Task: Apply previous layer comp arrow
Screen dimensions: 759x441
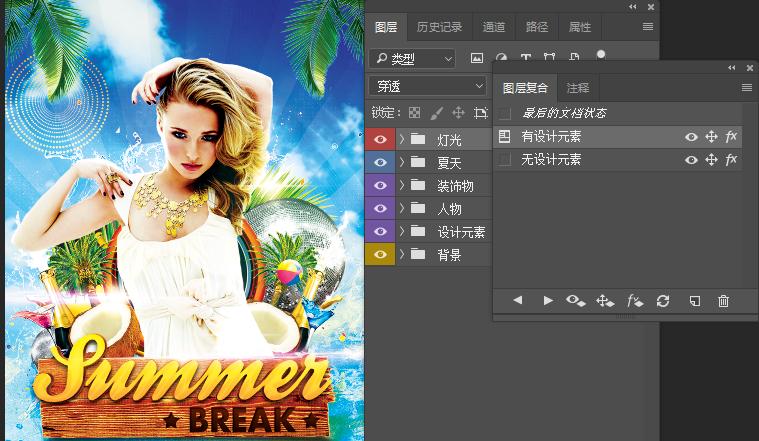Action: pos(518,300)
